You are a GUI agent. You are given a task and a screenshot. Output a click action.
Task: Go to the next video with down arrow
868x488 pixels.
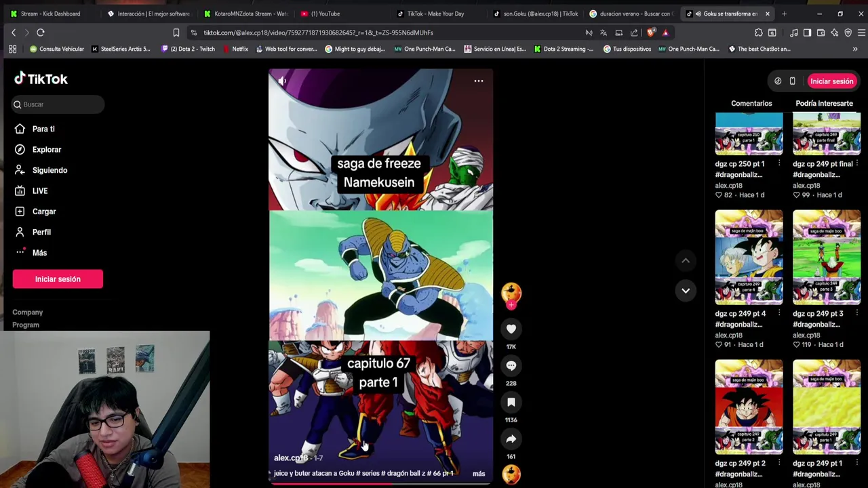pos(686,291)
